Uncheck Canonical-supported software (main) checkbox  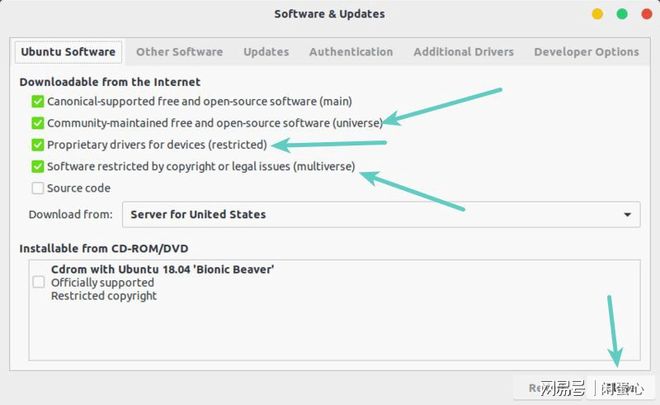click(x=37, y=101)
